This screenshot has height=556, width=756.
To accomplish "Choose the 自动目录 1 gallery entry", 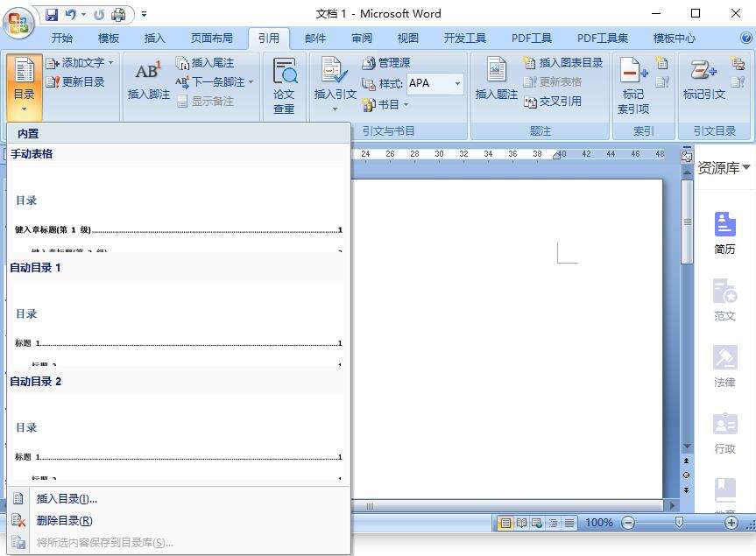I will tap(176, 313).
